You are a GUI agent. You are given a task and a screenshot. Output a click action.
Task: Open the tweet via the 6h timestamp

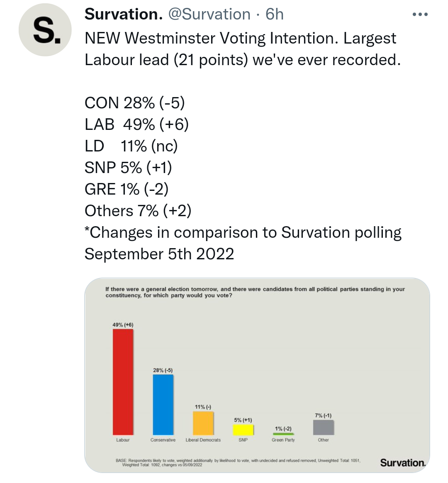(275, 15)
